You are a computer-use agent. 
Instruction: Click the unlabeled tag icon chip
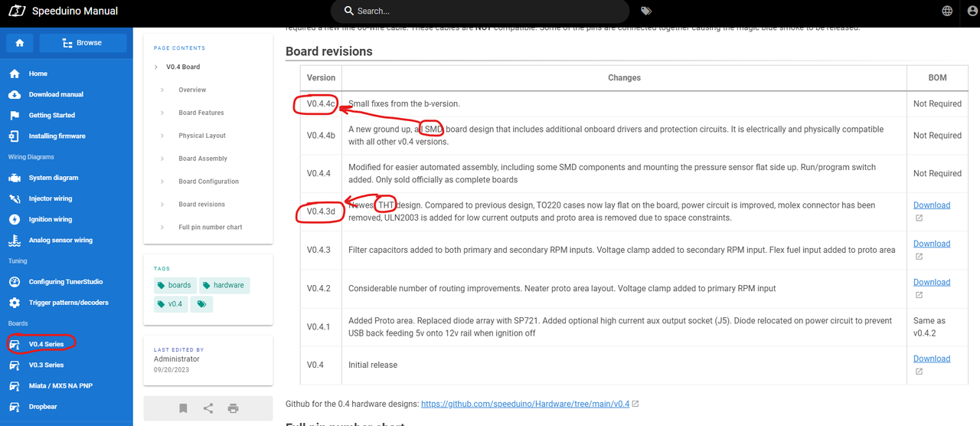[x=201, y=304]
